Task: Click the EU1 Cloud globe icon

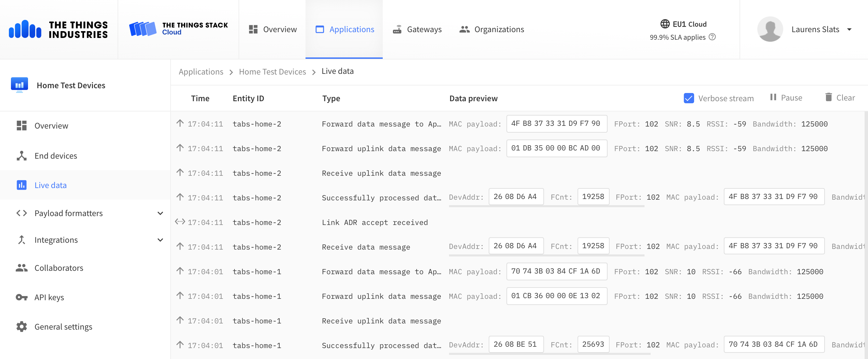Action: click(x=665, y=24)
